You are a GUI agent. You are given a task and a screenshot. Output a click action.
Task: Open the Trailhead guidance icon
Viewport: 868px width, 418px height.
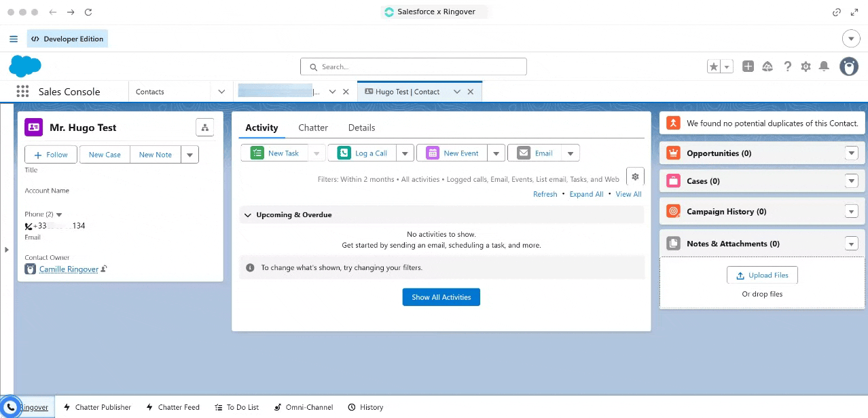pos(767,66)
